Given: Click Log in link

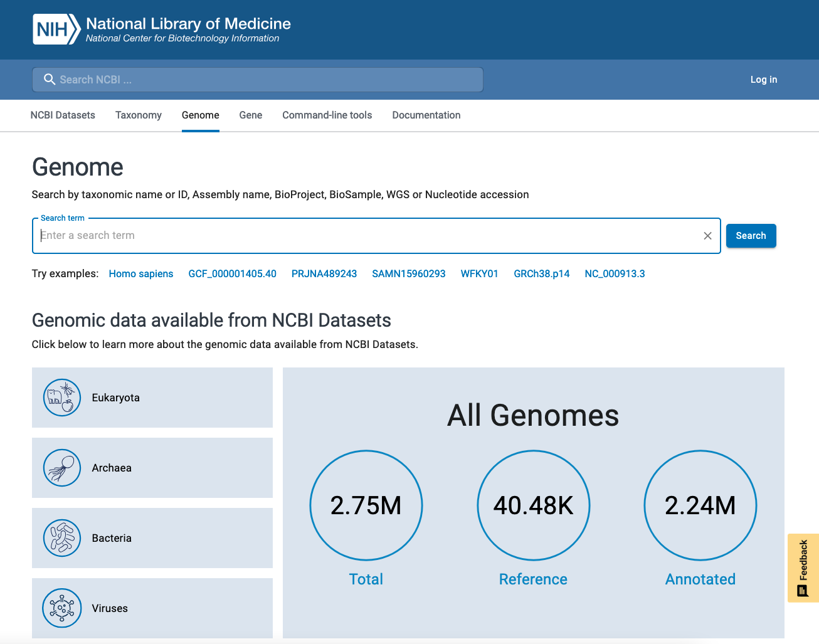Looking at the screenshot, I should point(763,80).
